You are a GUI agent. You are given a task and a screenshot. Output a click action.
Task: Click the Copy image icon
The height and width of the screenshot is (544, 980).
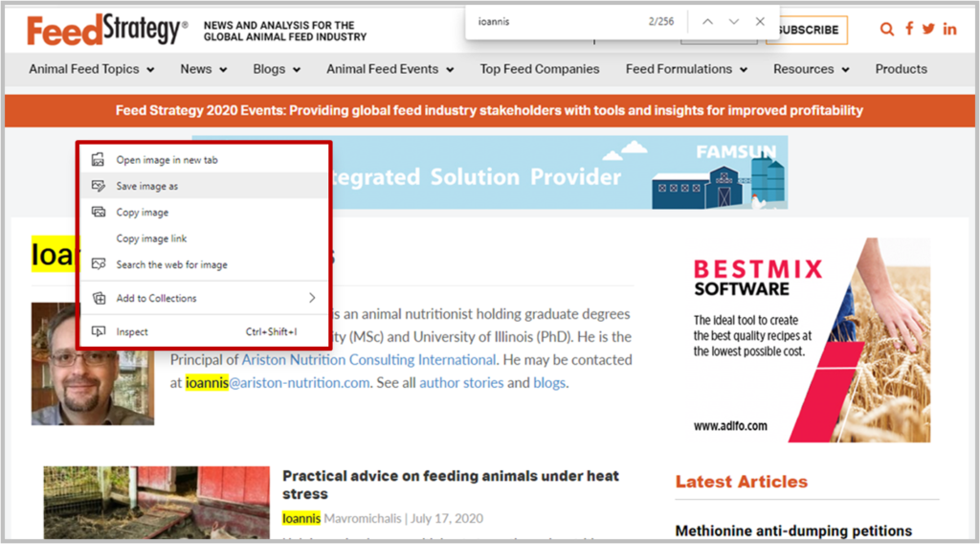(x=99, y=212)
